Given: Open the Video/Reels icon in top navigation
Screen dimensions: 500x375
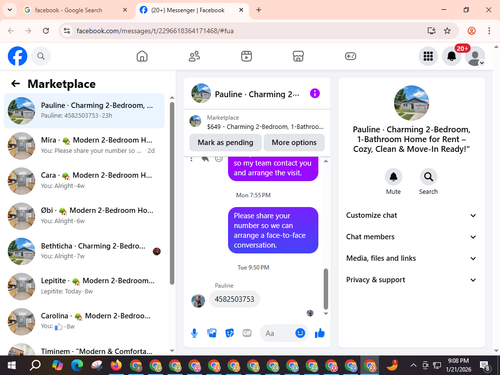Looking at the screenshot, I should point(246,56).
